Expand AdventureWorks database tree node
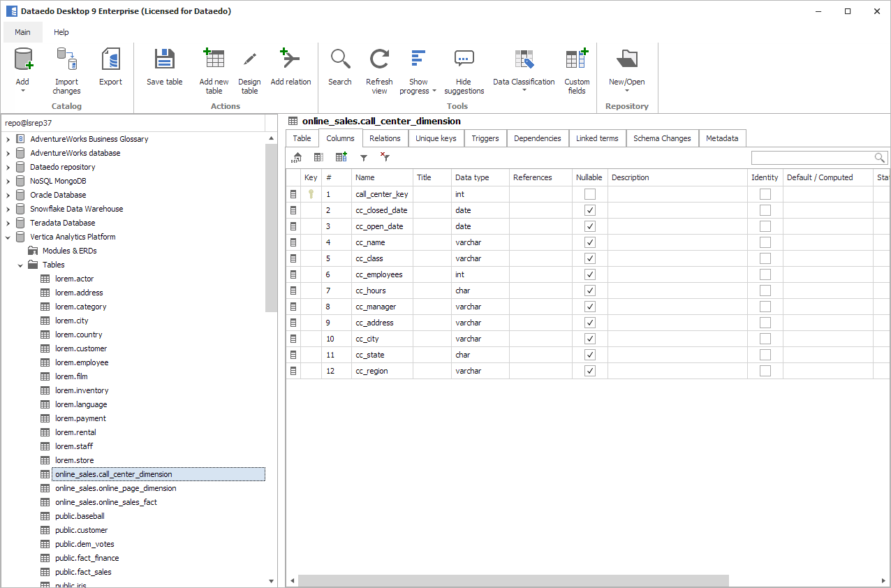Viewport: 891px width, 588px height. point(8,153)
